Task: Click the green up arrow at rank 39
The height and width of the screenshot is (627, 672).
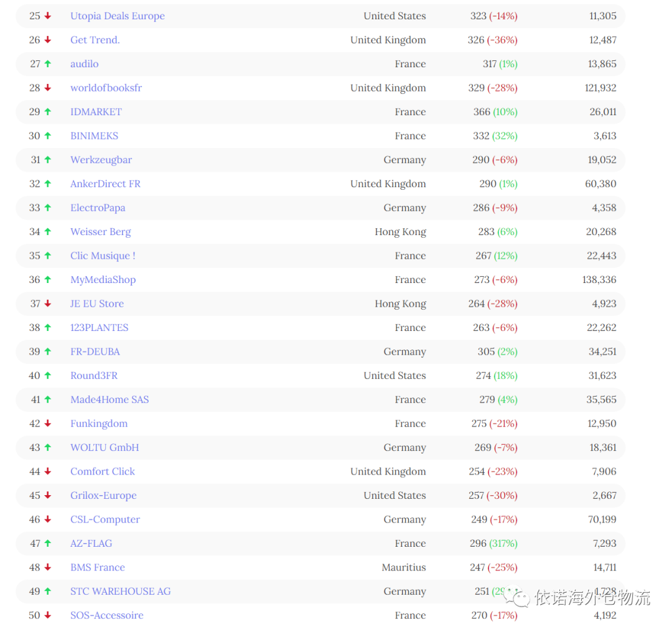Action: pyautogui.click(x=47, y=351)
